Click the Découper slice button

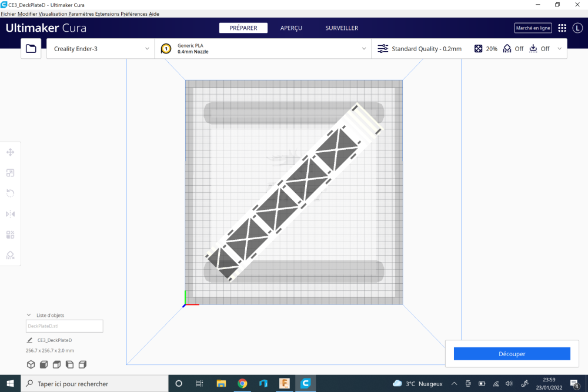click(512, 354)
